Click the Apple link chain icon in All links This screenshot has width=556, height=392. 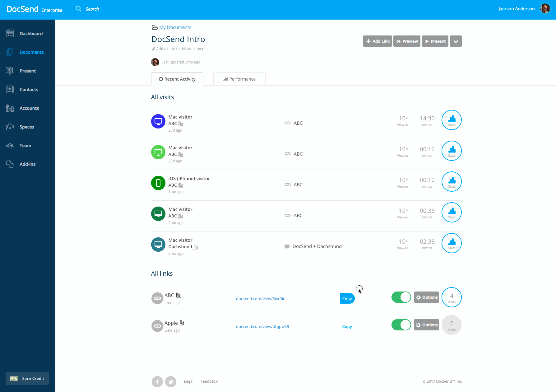click(x=157, y=326)
